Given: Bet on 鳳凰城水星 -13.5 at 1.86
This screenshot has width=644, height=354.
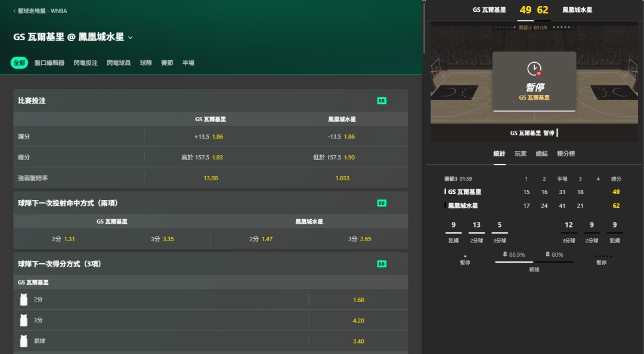Looking at the screenshot, I should tap(342, 137).
